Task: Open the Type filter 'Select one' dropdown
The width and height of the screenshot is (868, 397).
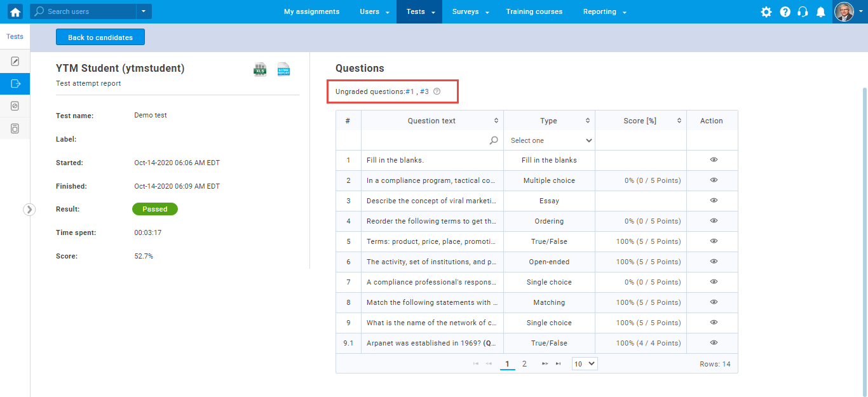Action: pyautogui.click(x=550, y=140)
